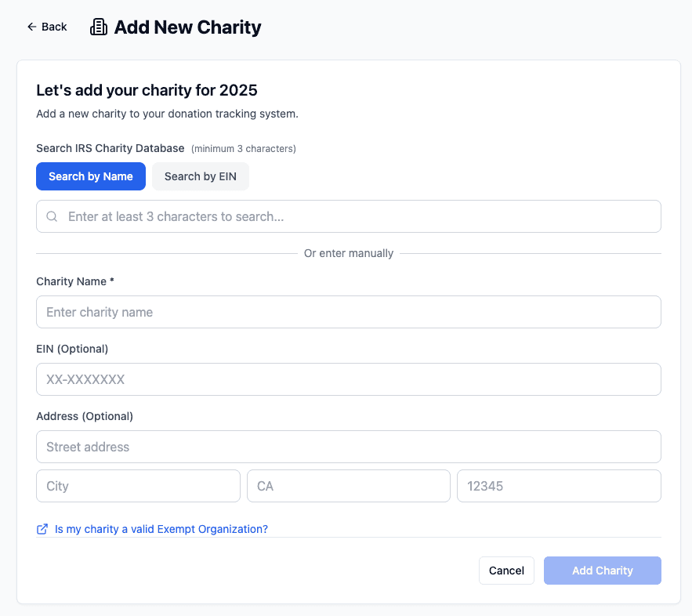Focus the Street address field

(349, 447)
